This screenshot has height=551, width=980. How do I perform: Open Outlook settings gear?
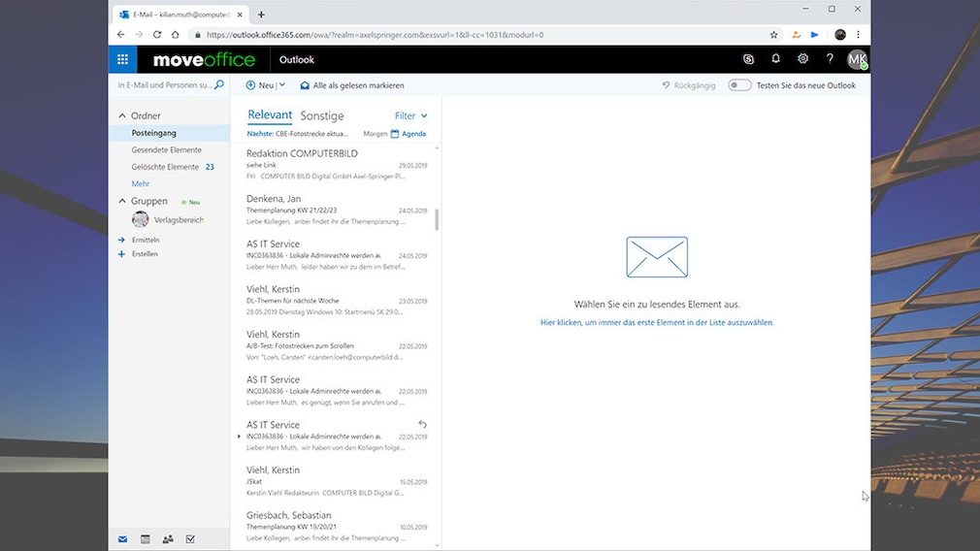(802, 59)
